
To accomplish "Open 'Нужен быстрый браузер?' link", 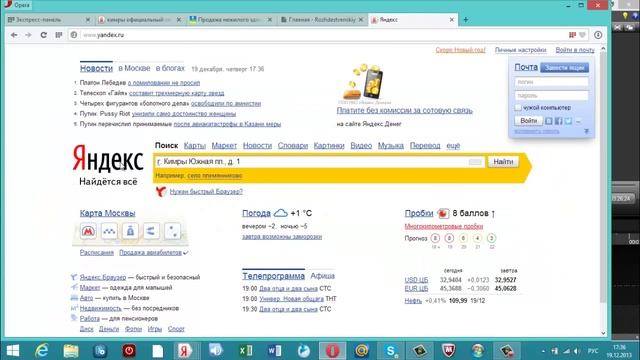I will [x=206, y=191].
